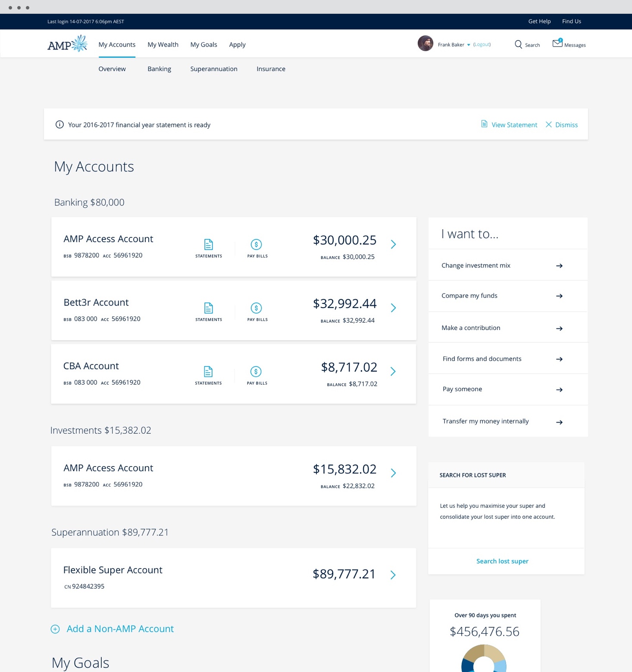Expand the CBA Account chevron

[393, 371]
